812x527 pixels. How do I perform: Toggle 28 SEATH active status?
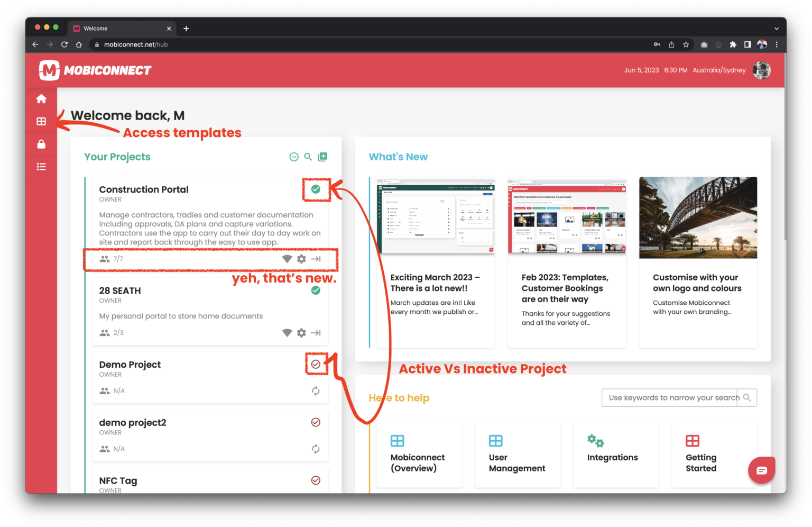[x=316, y=290]
